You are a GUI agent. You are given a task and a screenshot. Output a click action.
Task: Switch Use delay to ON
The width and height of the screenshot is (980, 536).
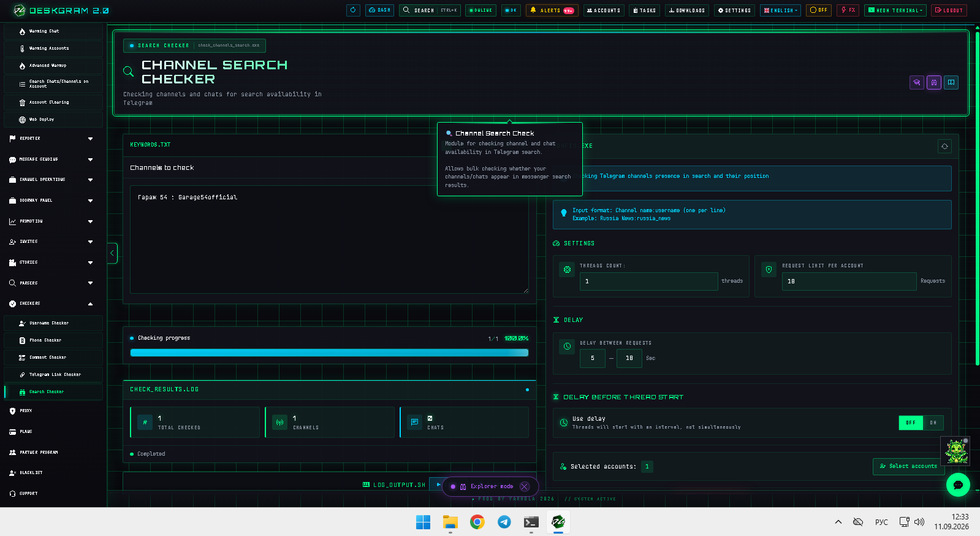[933, 423]
